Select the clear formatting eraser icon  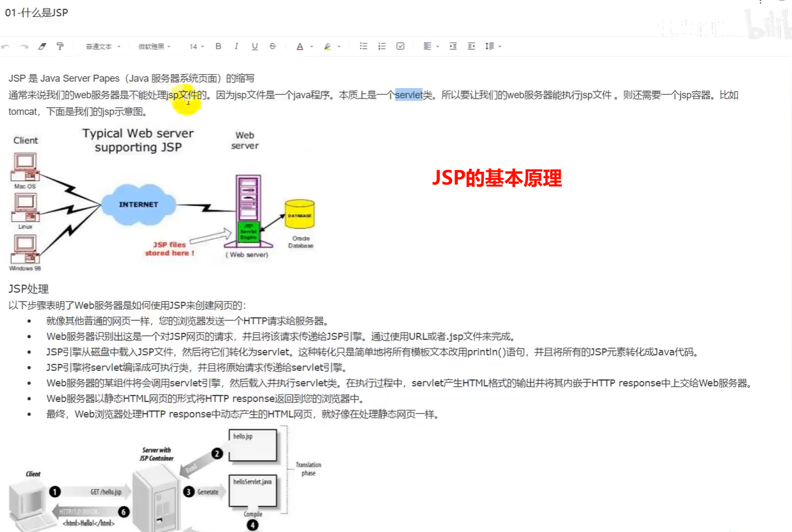[x=42, y=46]
